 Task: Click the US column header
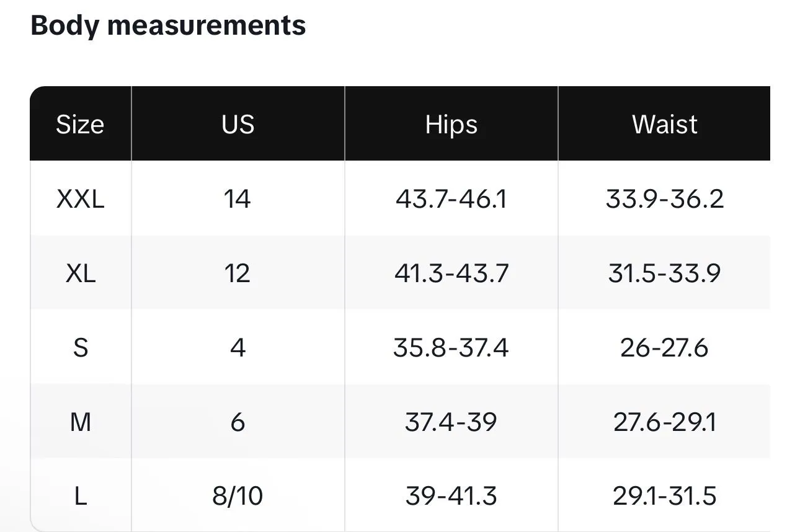(x=238, y=124)
